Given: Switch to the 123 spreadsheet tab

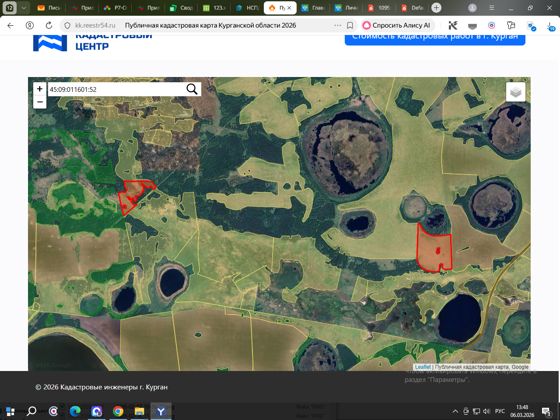Looking at the screenshot, I should pos(214,8).
